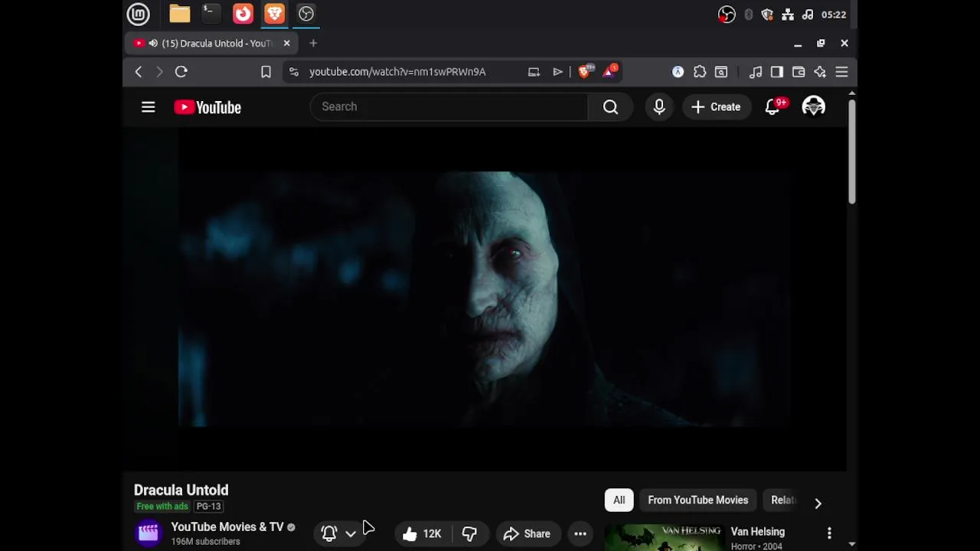Like the video with 12K likes
Viewport: 980px width, 551px height.
coord(423,533)
